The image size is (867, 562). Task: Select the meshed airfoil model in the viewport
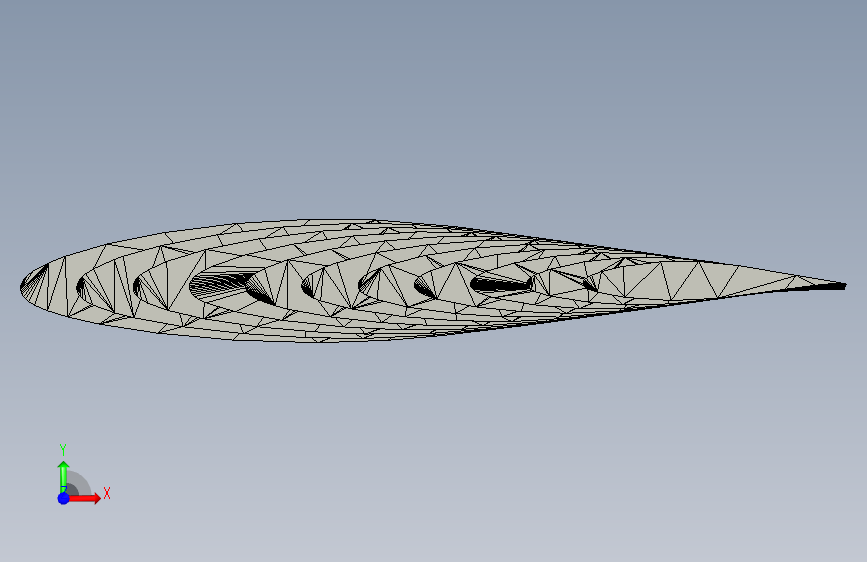pyautogui.click(x=433, y=281)
